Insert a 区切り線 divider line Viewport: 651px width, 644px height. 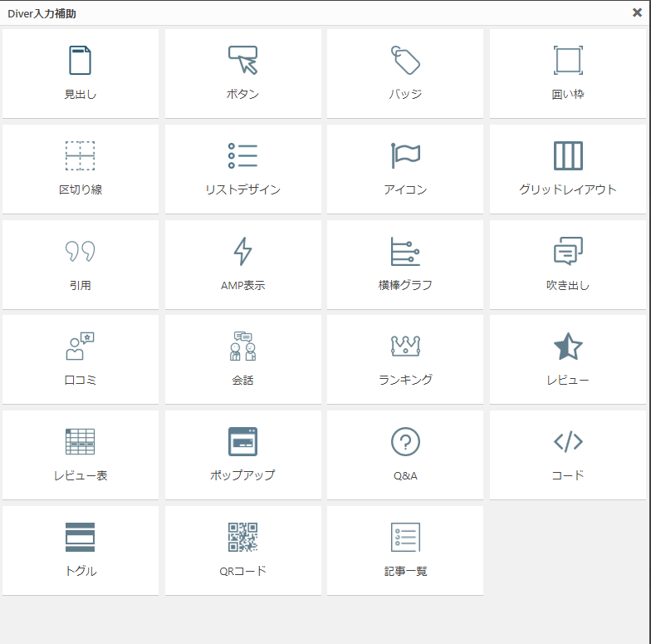tap(80, 169)
